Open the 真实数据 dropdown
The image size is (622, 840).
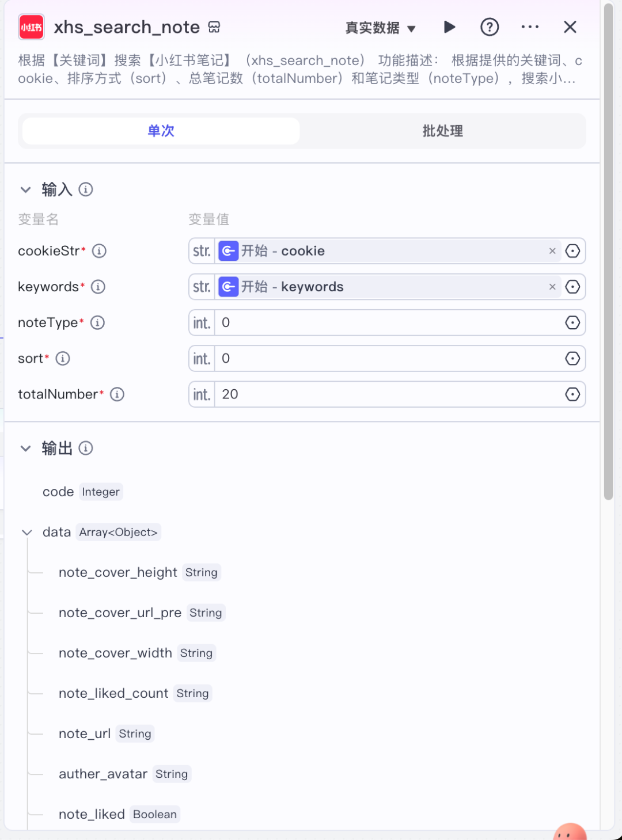point(380,28)
